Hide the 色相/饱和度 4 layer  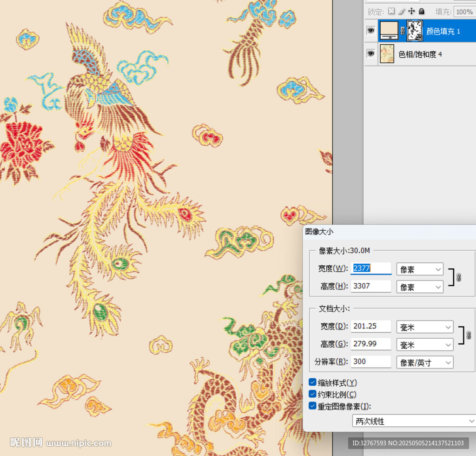[x=371, y=54]
